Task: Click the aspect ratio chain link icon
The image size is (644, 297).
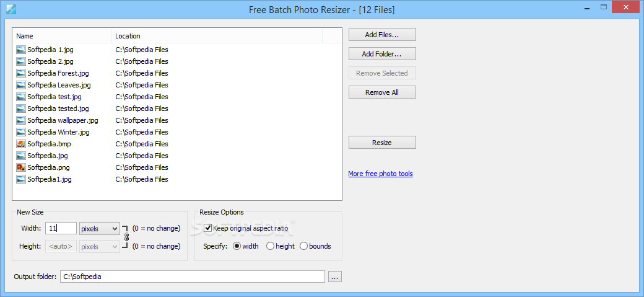Action: pos(126,237)
